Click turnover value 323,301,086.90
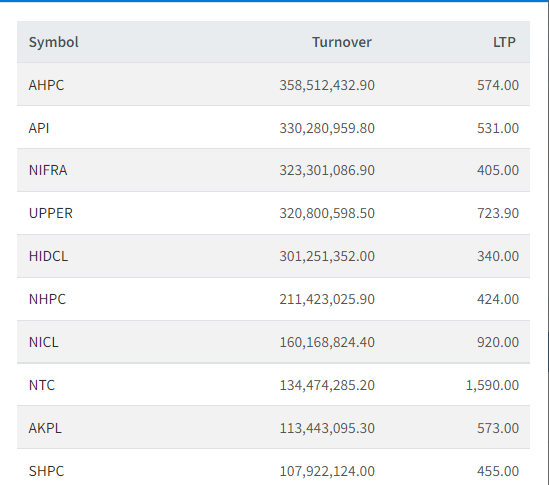 coord(327,171)
